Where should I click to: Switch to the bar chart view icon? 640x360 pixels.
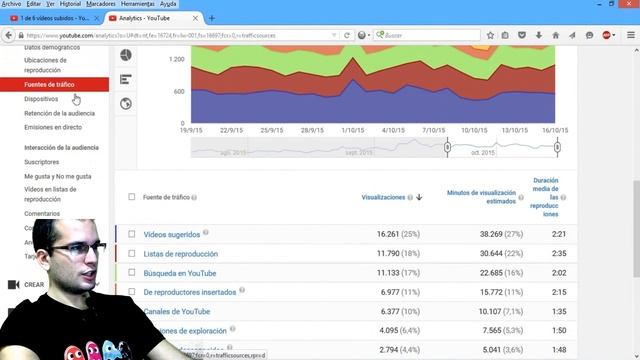[126, 79]
